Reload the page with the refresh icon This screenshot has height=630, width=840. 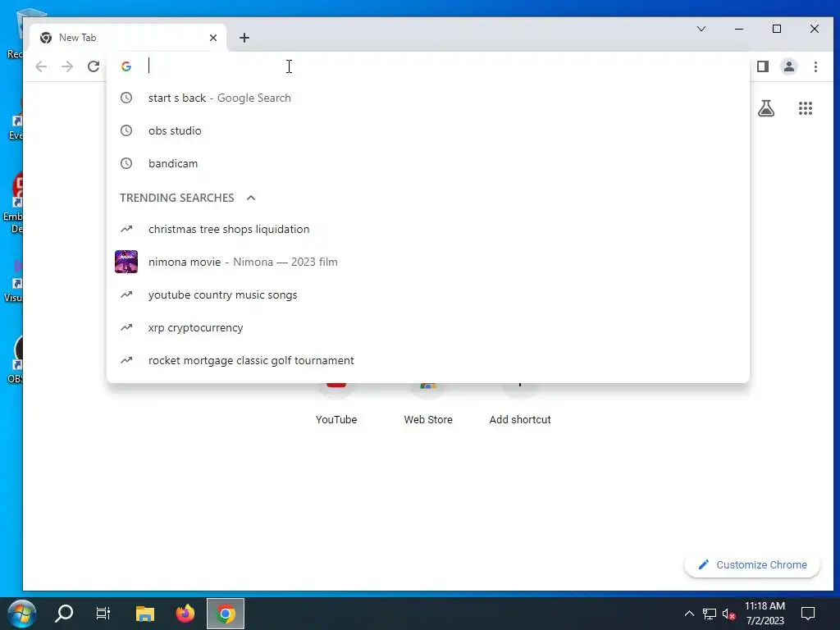(x=94, y=66)
